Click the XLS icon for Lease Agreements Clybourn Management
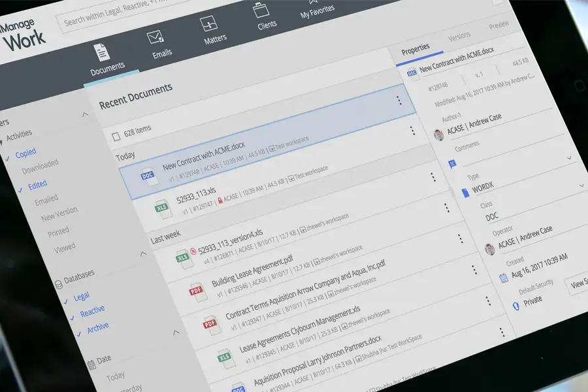 [226, 358]
